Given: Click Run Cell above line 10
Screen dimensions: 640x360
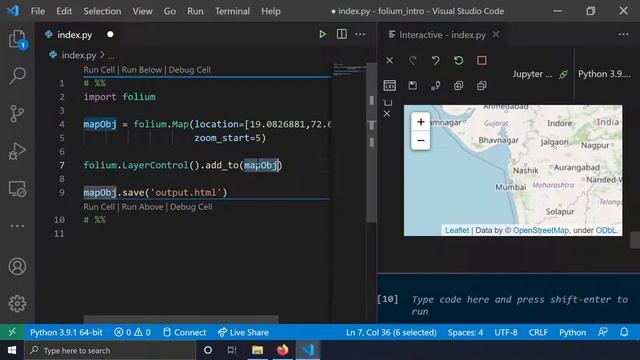Looking at the screenshot, I should click(x=99, y=207).
